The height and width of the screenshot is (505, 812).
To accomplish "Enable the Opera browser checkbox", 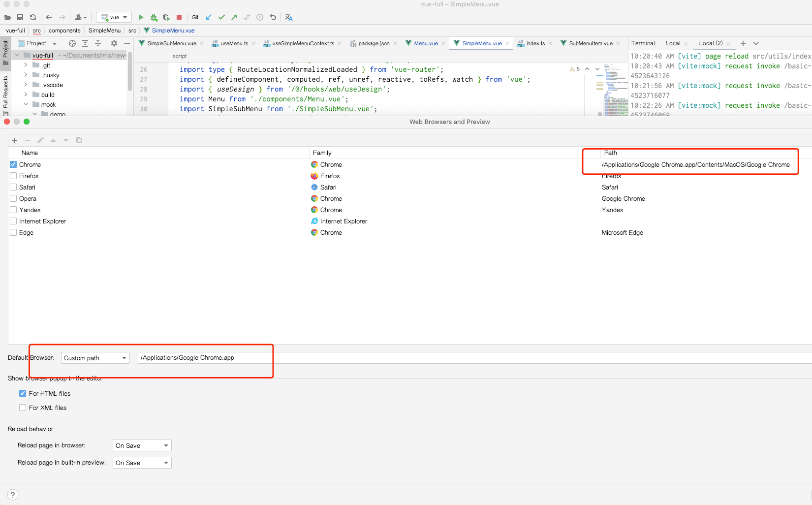I will pos(13,198).
